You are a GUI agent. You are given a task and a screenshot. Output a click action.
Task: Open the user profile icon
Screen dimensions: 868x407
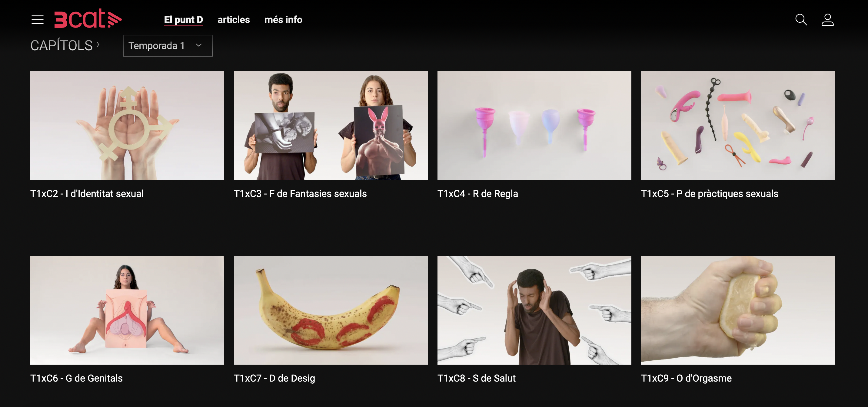coord(827,20)
